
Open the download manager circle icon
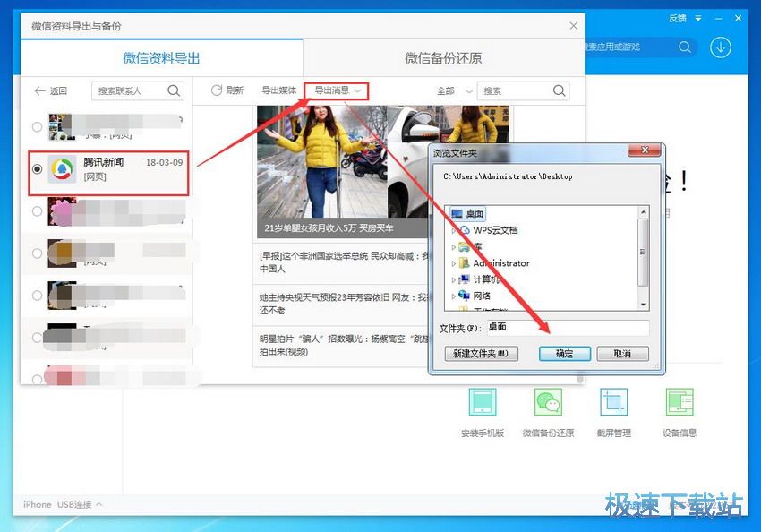point(721,47)
